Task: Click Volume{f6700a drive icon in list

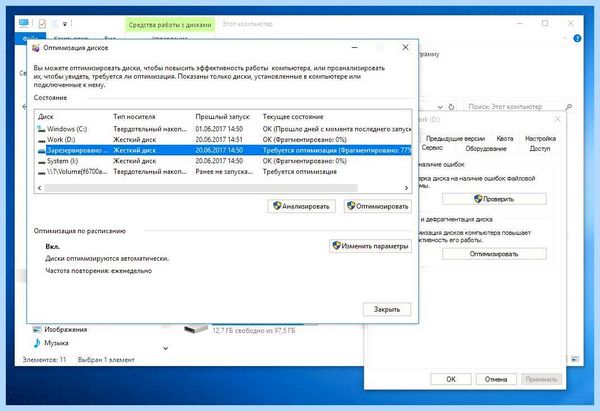Action: [41, 173]
